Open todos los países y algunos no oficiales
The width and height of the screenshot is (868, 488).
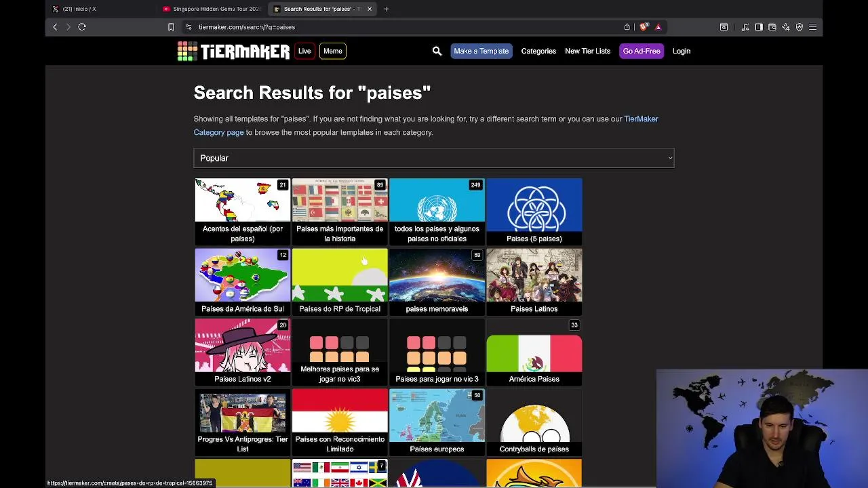(437, 211)
